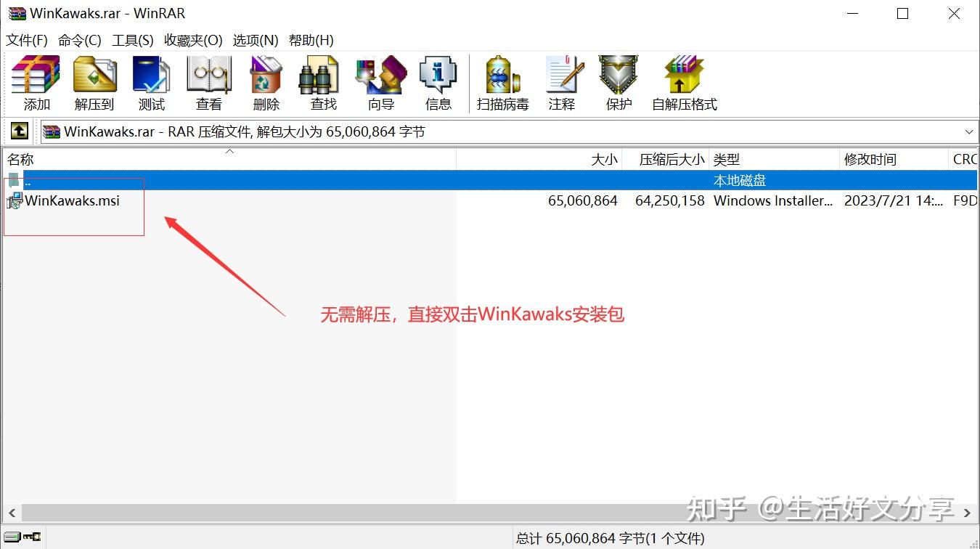Click the 2023/7/21 modified date cell
The image size is (980, 549).
pyautogui.click(x=894, y=200)
